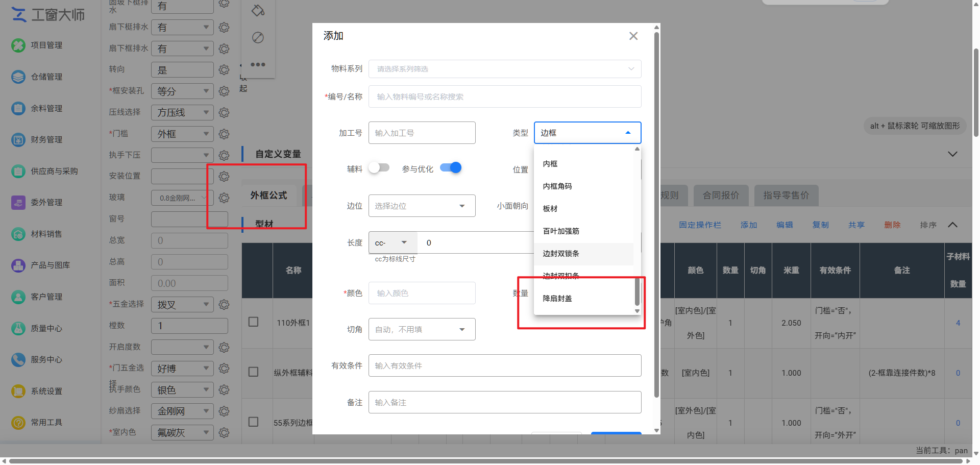
Task: Open 项目管理 from the sidebar icon
Action: coord(18,45)
